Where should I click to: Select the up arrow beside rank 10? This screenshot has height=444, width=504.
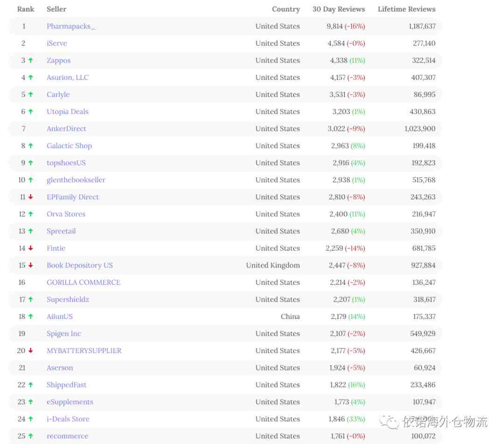click(x=30, y=180)
